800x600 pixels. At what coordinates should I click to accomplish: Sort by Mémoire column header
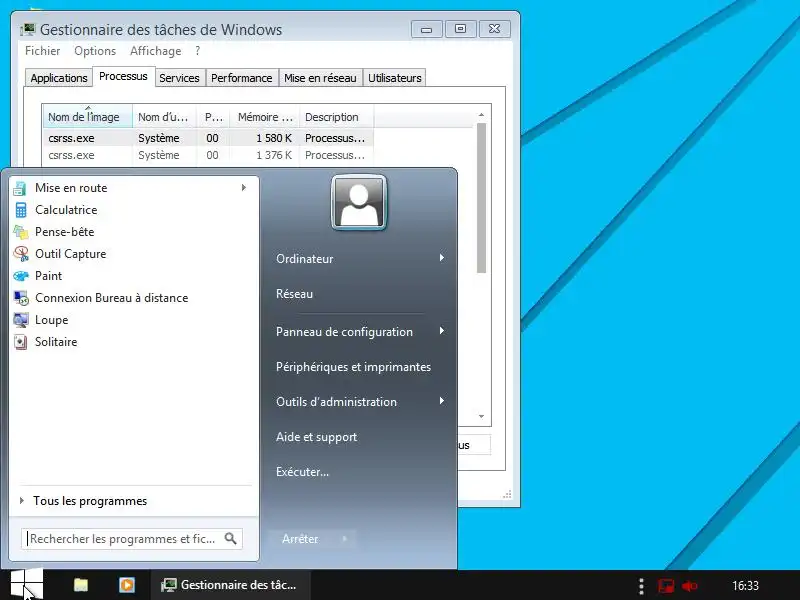pos(265,117)
